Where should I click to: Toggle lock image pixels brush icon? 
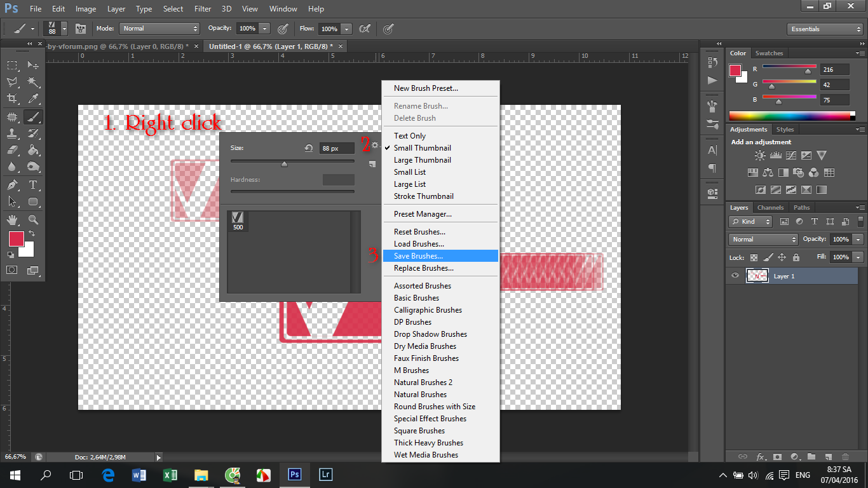[768, 257]
